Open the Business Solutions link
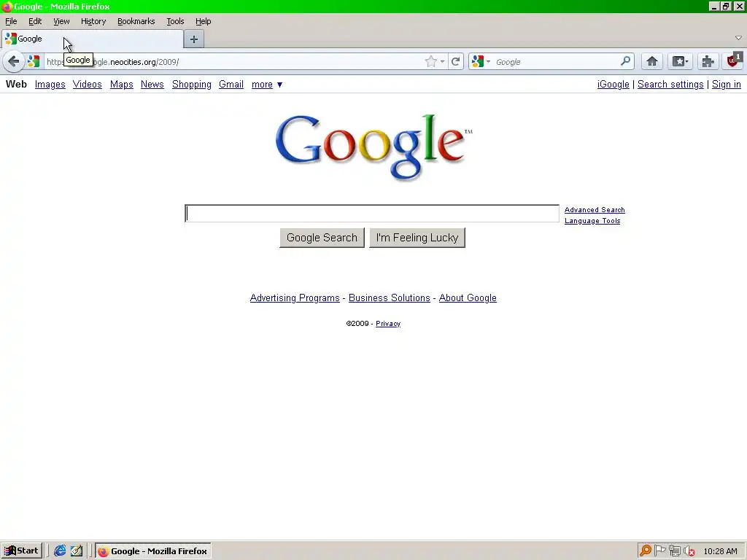Screen dimensions: 747x560 pos(390,297)
